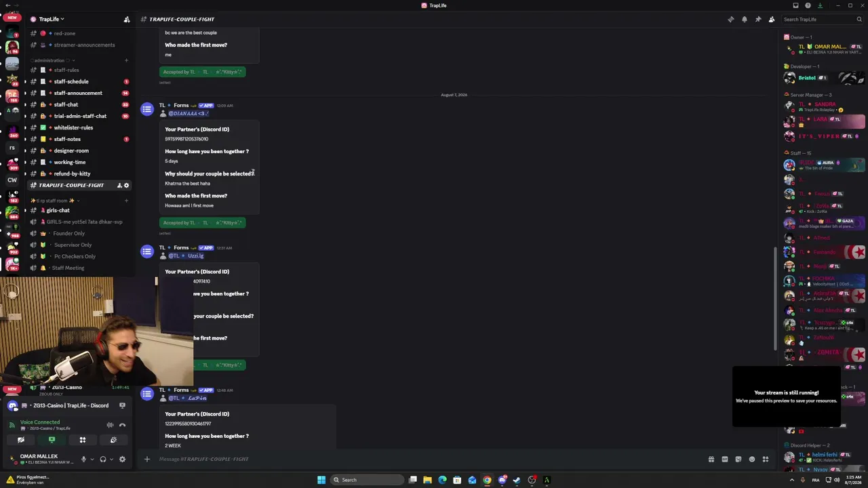Open OMAR MAL... Owner member profile
The image size is (868, 488).
click(824, 49)
